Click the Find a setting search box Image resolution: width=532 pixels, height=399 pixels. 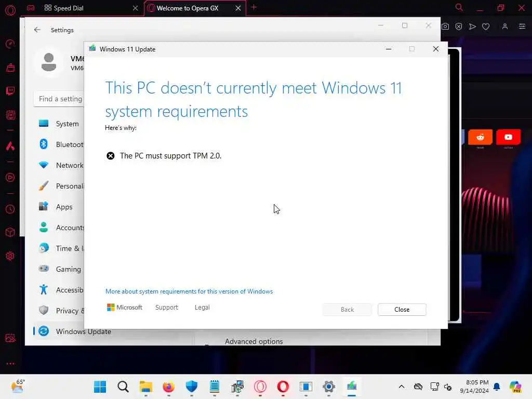(59, 99)
